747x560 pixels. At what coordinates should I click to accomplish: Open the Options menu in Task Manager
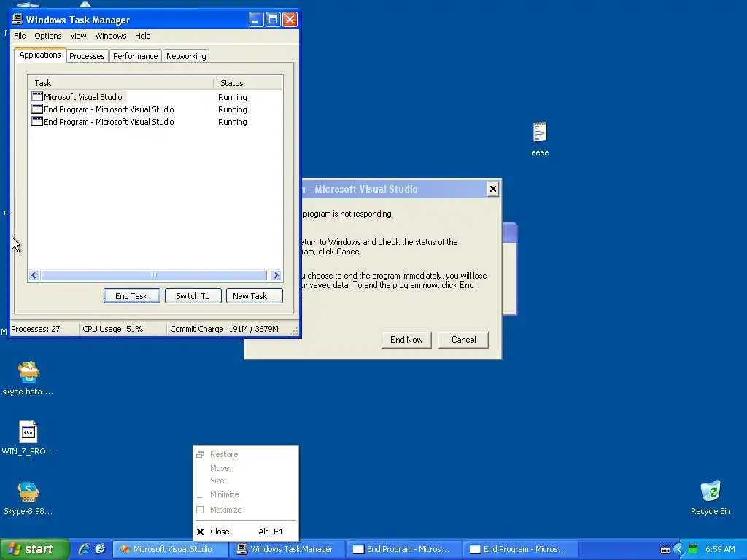47,36
